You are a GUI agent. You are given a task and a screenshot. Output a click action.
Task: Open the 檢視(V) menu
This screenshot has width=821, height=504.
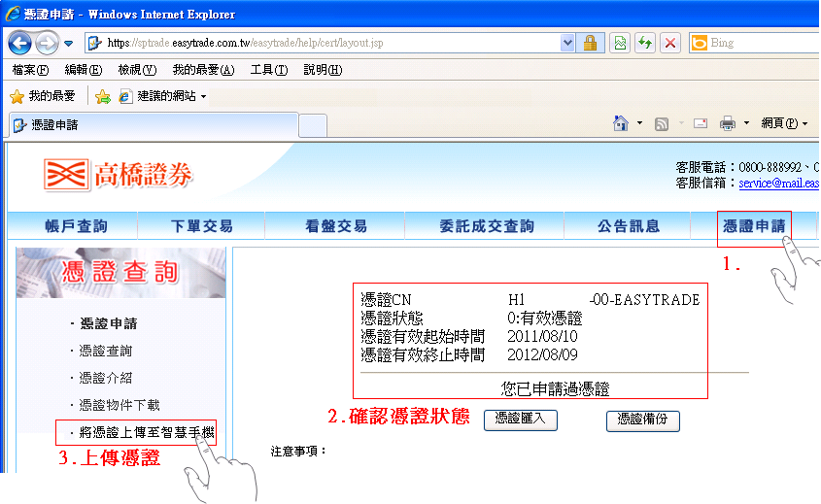[x=137, y=70]
